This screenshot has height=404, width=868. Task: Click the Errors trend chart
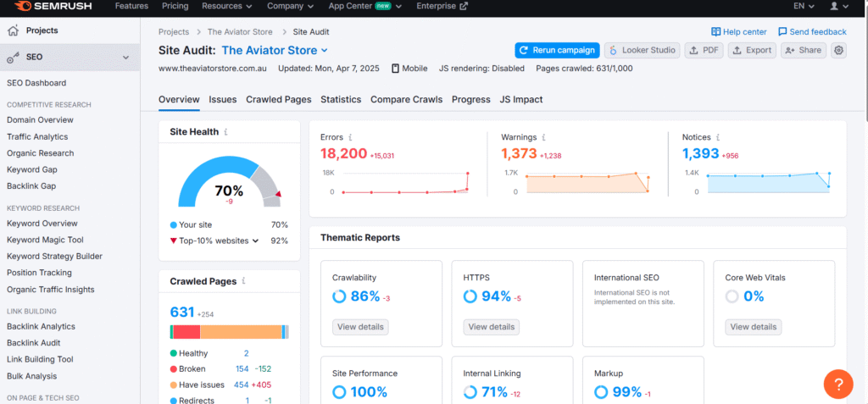[x=405, y=183]
